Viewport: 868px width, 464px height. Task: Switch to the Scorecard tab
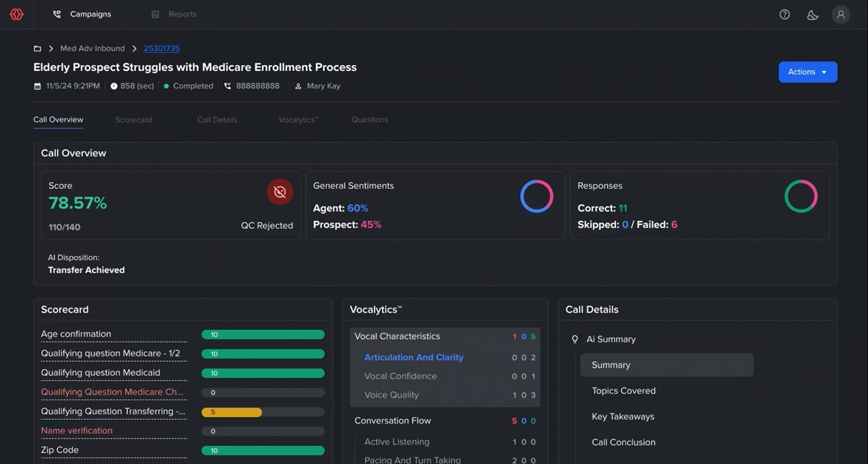(x=133, y=119)
